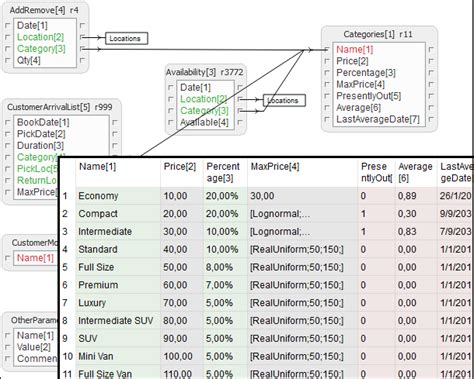This screenshot has height=379, width=474.
Task: Click the AddRemove[4] table header
Action: point(44,10)
